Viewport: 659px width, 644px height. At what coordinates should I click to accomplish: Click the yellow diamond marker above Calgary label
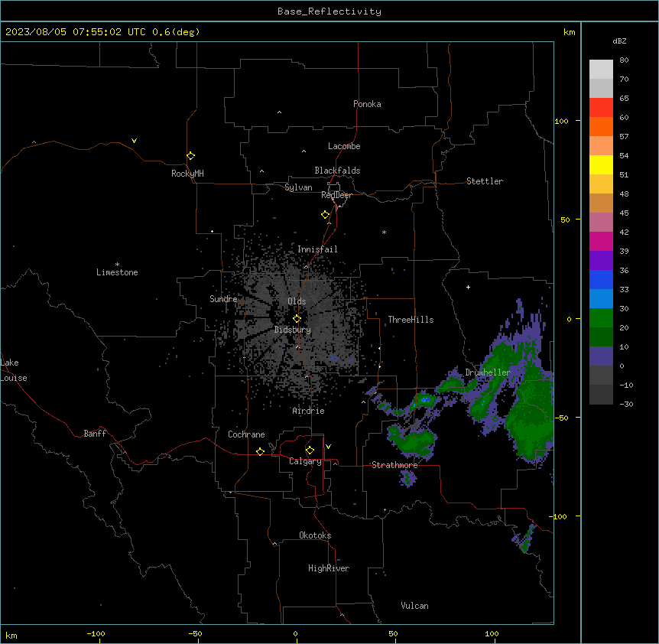coord(310,450)
